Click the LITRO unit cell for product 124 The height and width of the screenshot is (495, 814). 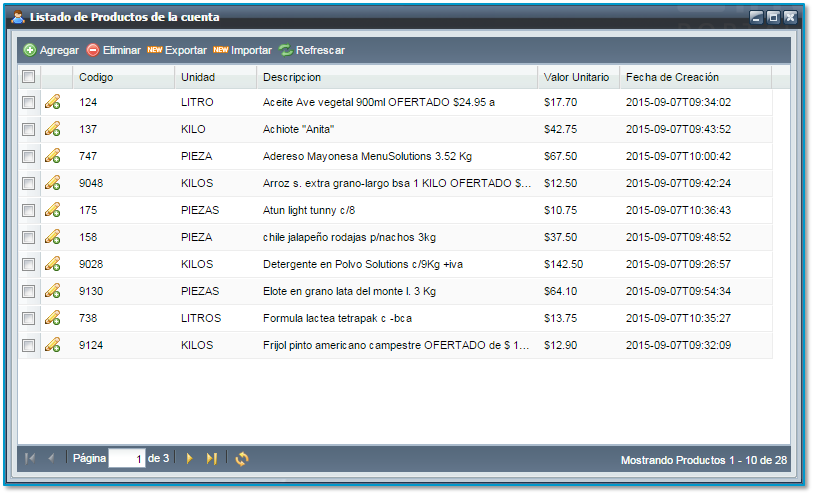(x=197, y=102)
